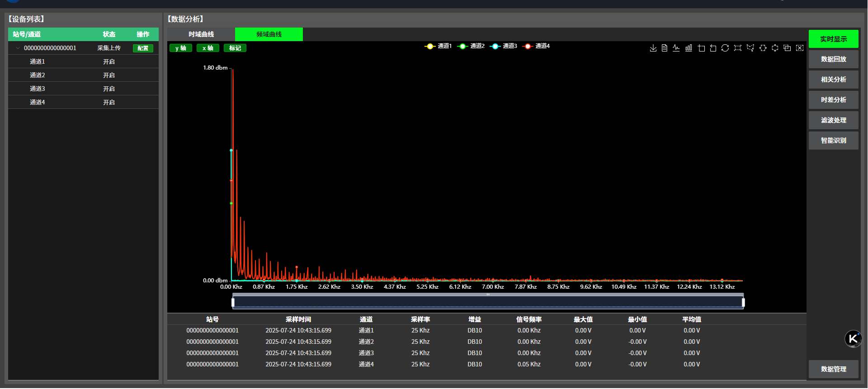Click the 信号频率 table column header
The width and height of the screenshot is (868, 389).
click(529, 319)
